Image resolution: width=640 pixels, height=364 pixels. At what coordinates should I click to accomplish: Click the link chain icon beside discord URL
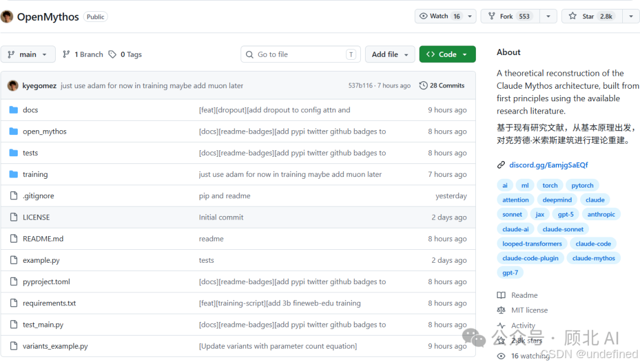pos(501,165)
